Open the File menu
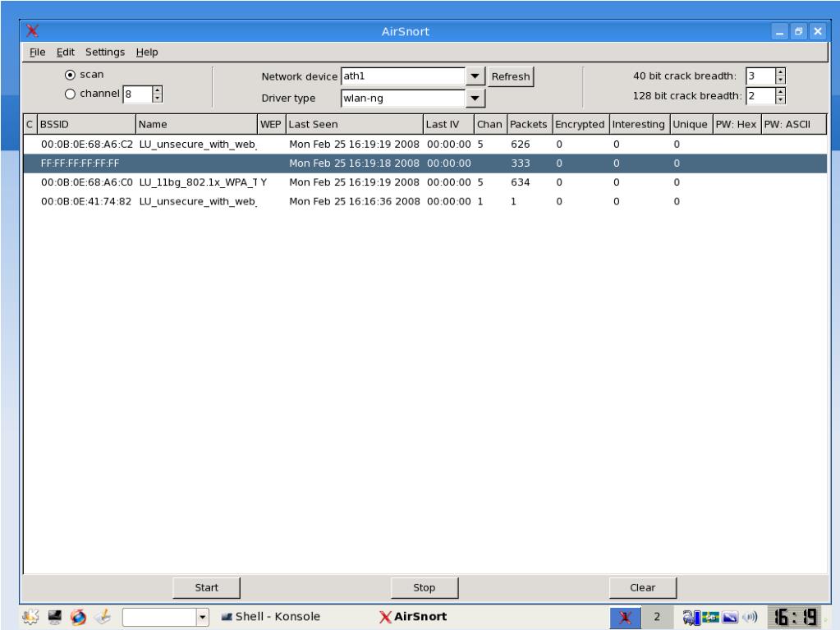Screen dimensions: 840x630 click(37, 52)
